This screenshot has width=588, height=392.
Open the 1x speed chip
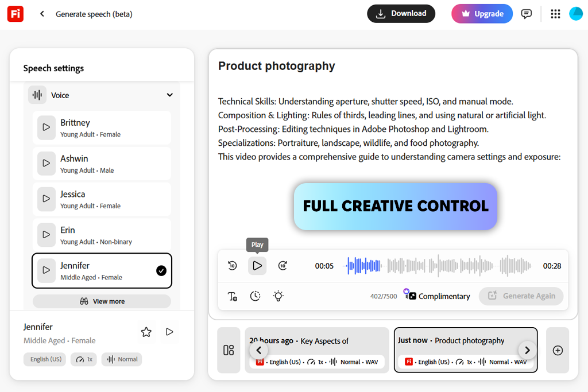[x=84, y=359]
